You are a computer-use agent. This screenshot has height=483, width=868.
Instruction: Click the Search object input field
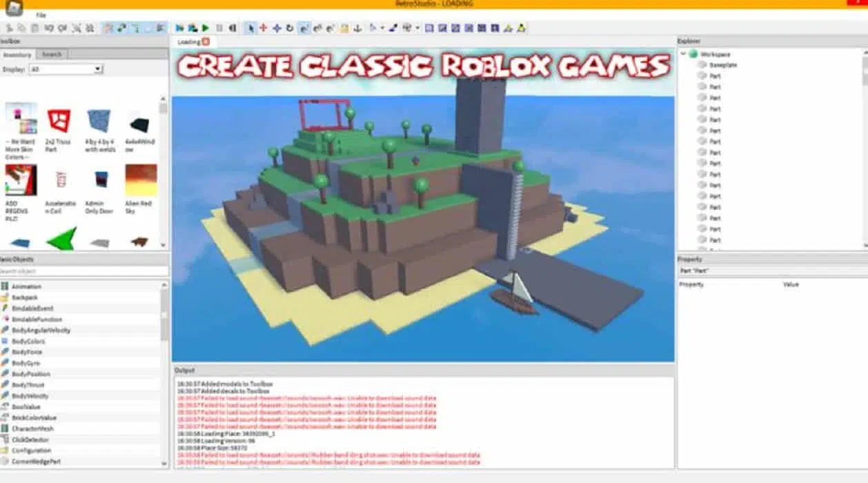(83, 272)
